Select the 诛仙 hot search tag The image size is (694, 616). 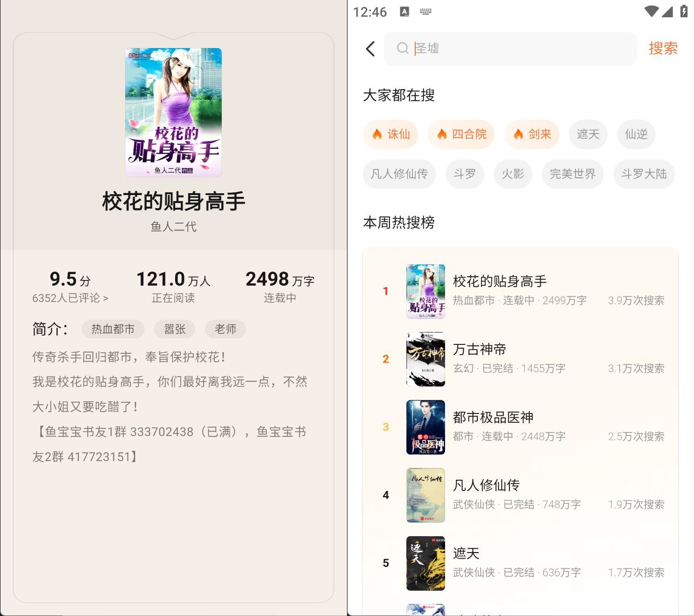tap(390, 134)
